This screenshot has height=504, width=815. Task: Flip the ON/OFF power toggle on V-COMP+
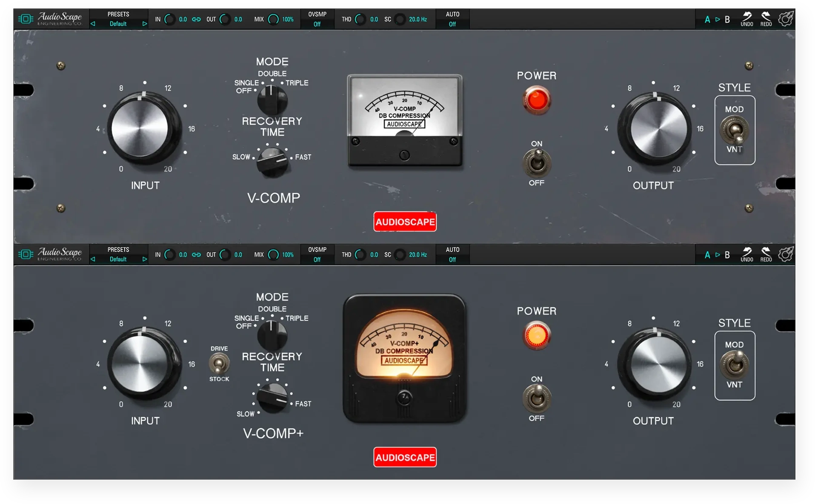click(x=537, y=399)
